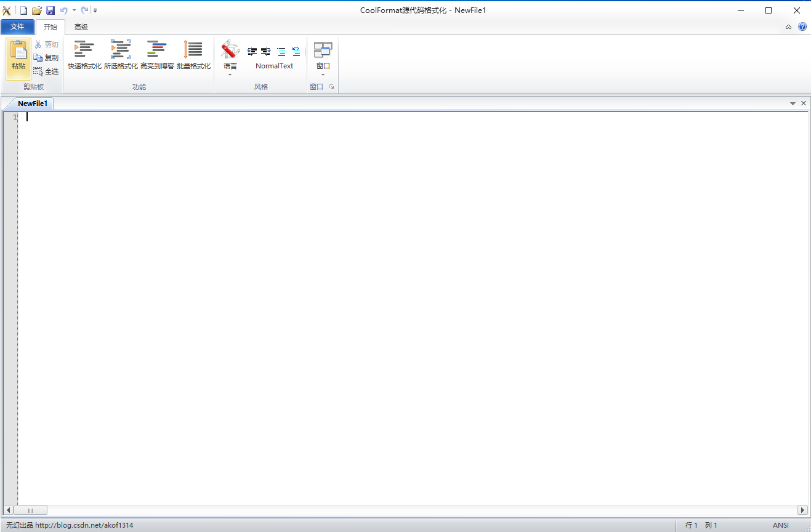Click the ANSI encoding indicator in status bar

click(x=781, y=525)
